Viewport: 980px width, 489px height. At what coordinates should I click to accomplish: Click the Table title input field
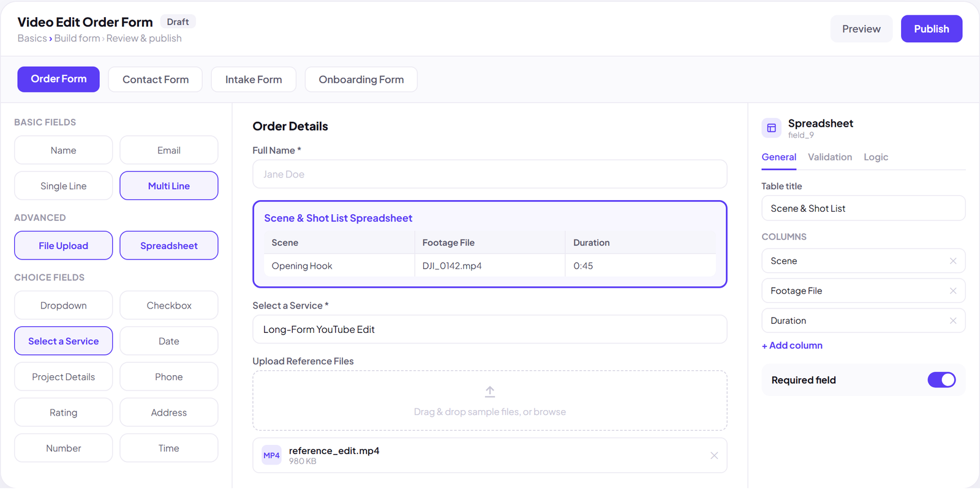[864, 208]
